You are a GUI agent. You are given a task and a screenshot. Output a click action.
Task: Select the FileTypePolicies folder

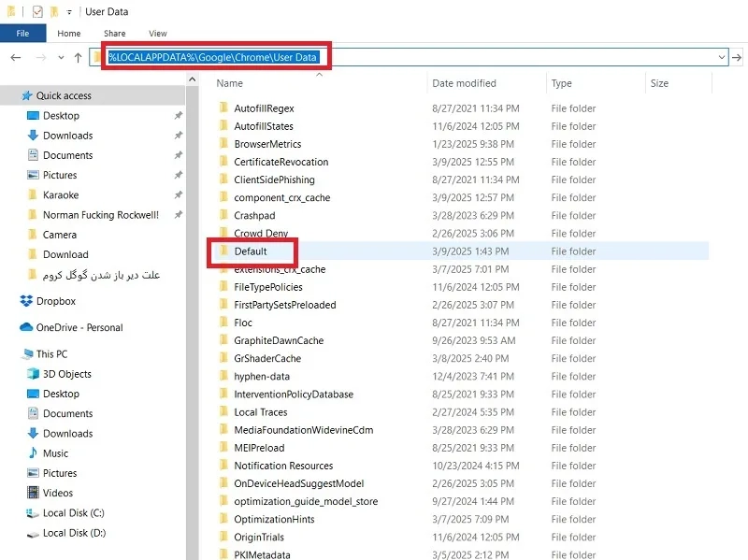268,287
